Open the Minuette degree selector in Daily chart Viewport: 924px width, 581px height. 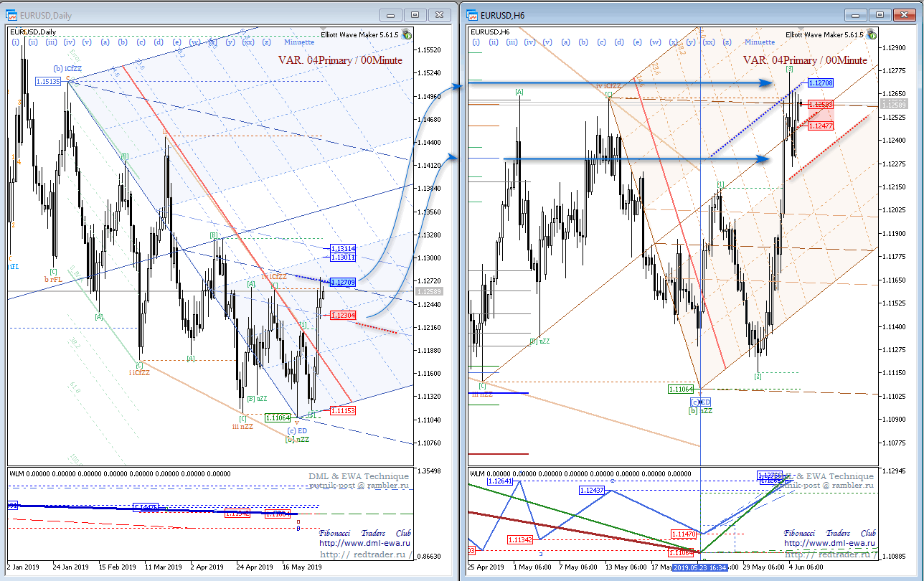click(299, 42)
